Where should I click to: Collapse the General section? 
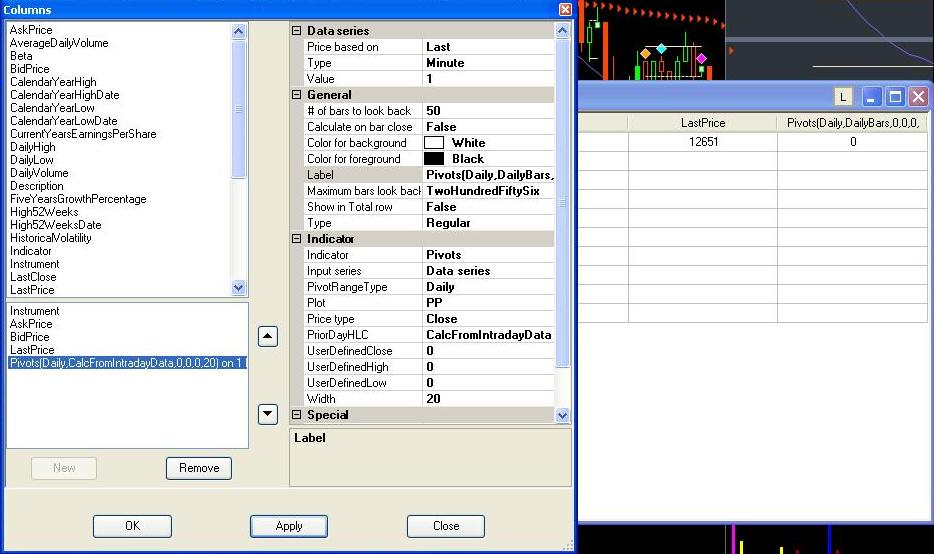click(x=297, y=95)
